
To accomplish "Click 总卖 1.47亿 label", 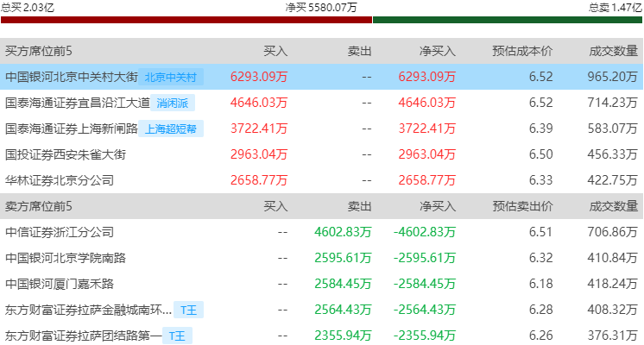I will coord(616,8).
